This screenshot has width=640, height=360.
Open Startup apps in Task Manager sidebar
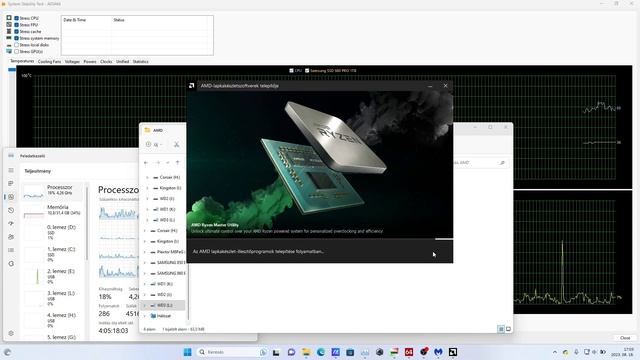(x=11, y=223)
